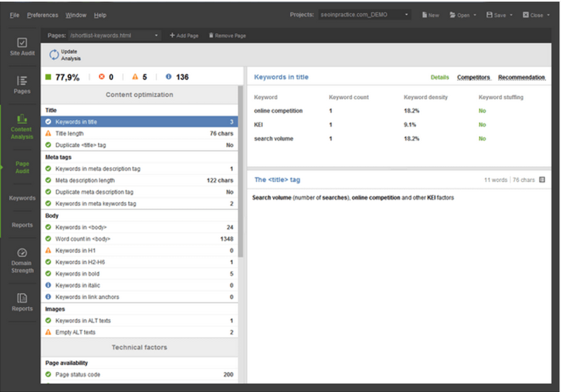Image resolution: width=562 pixels, height=392 pixels.
Task: Select the Keywords in H2-H6 row
Action: click(140, 262)
